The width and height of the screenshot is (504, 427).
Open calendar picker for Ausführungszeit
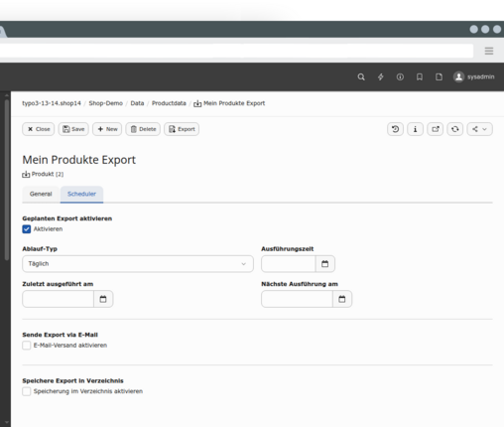coord(325,264)
